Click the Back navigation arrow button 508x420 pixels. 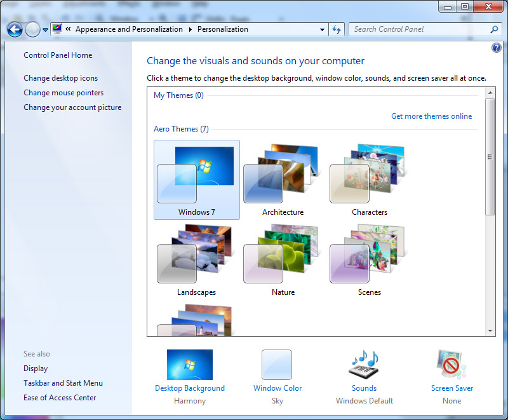coord(15,29)
